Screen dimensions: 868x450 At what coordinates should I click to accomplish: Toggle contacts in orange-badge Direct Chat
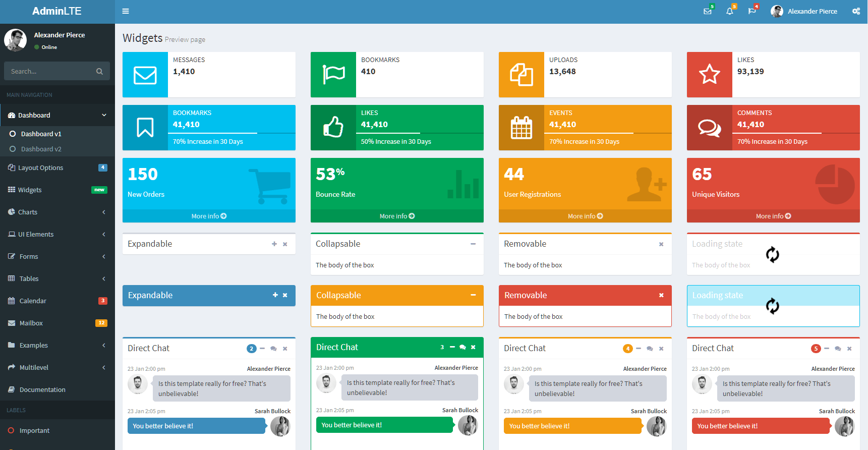[x=650, y=349]
